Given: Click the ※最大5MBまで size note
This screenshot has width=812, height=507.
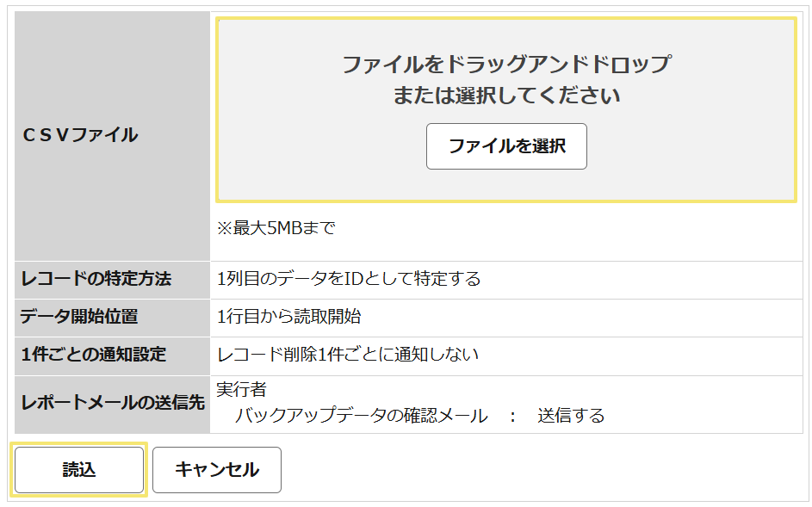Looking at the screenshot, I should 276,228.
